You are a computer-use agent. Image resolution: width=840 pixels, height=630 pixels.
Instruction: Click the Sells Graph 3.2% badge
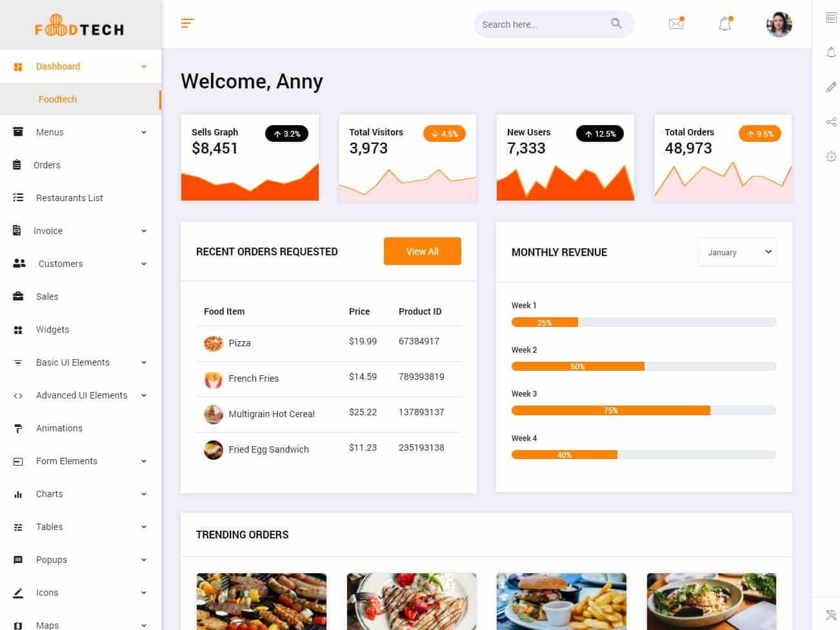pos(286,133)
